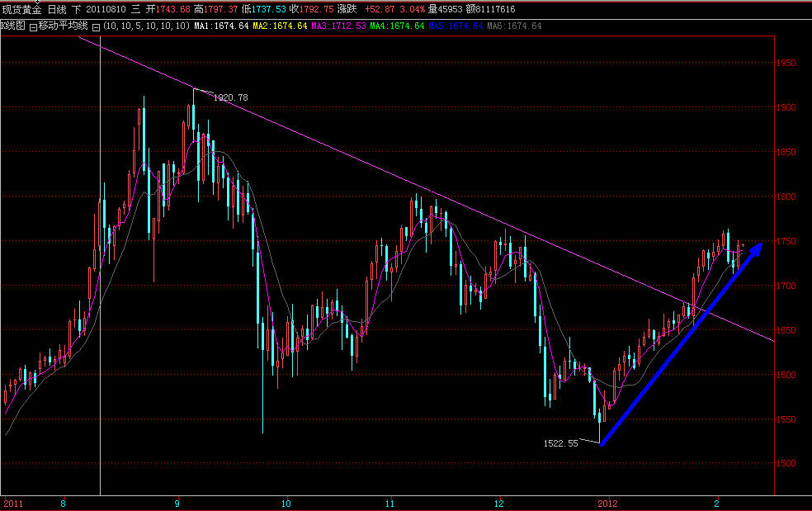Click the close price 1792.75
812x511 pixels.
point(316,9)
